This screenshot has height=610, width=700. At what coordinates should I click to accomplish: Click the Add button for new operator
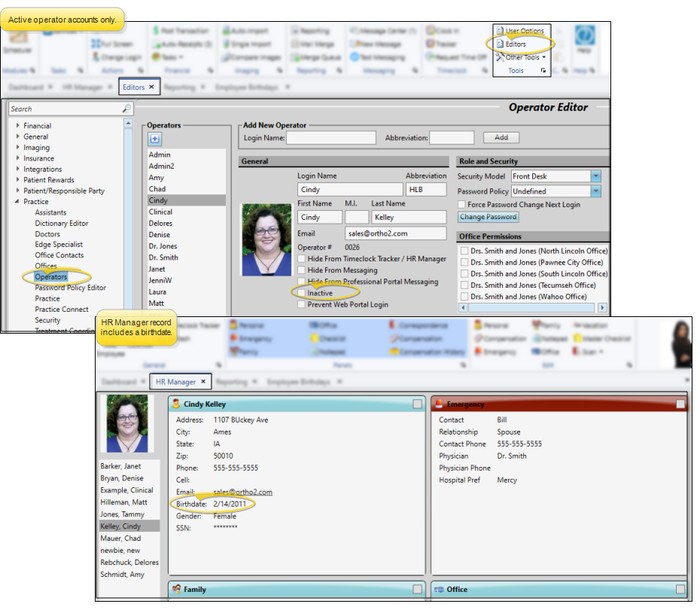pos(501,138)
